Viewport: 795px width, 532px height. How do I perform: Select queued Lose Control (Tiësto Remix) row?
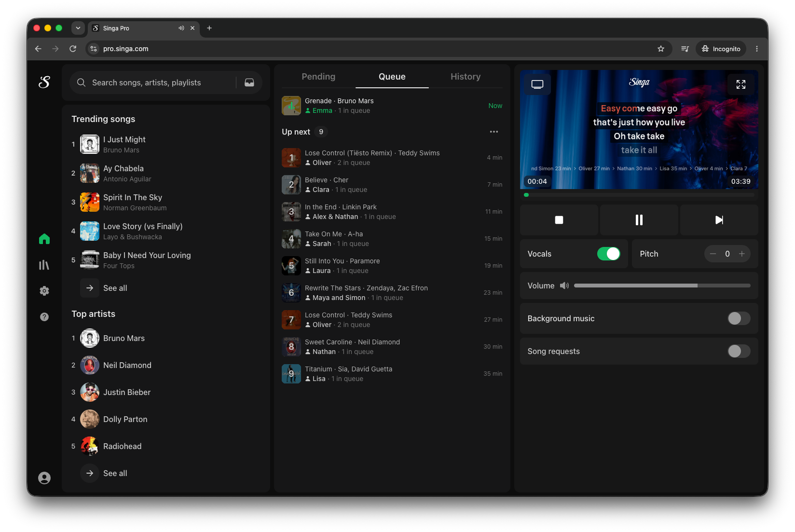(x=392, y=158)
